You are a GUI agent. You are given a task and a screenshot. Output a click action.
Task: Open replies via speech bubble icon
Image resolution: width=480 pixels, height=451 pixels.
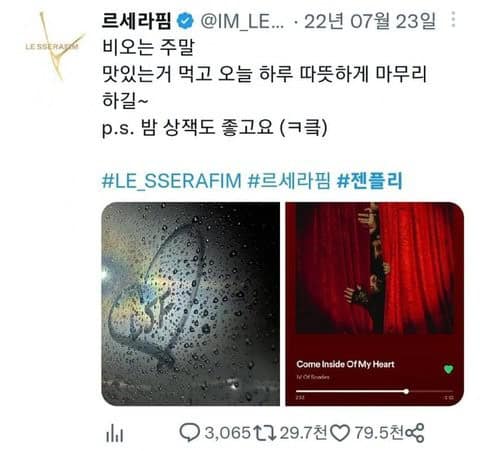190,432
